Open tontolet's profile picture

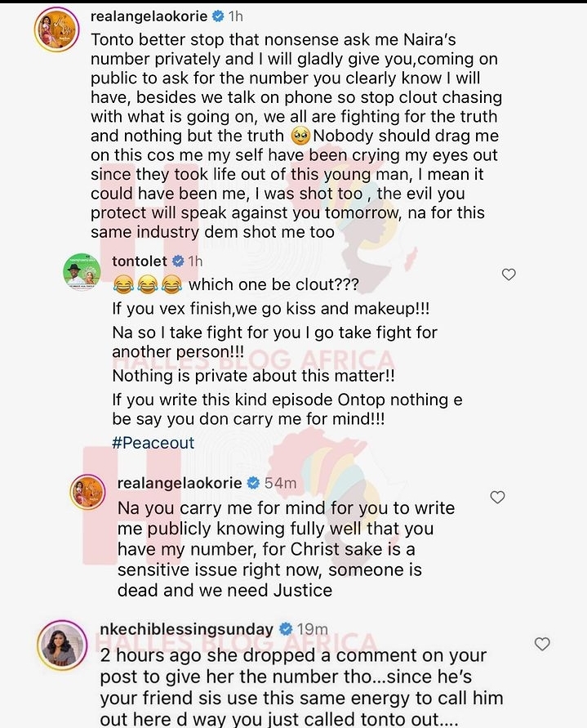[x=82, y=272]
